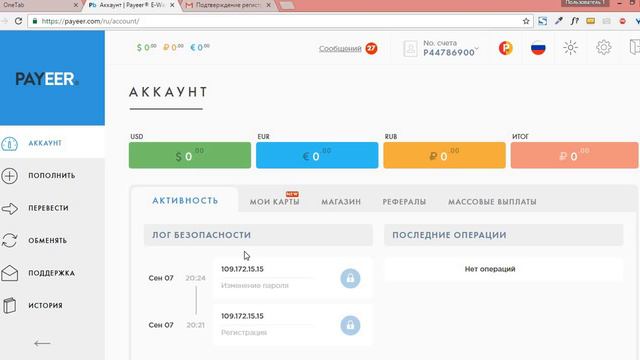Click the 20:21 timestamp
The width and height of the screenshot is (640, 360).
196,325
